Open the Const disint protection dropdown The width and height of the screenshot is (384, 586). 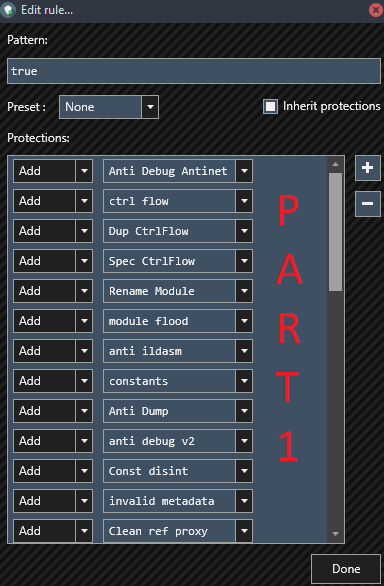tap(178, 471)
